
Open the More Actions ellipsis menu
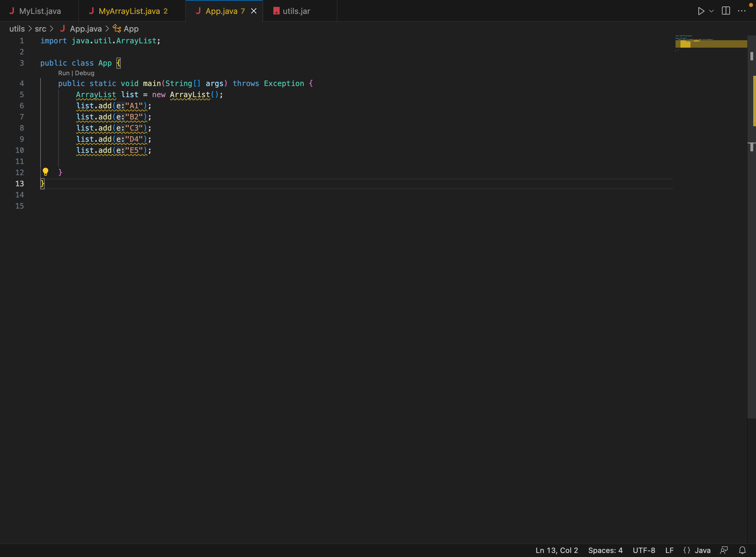pos(742,11)
